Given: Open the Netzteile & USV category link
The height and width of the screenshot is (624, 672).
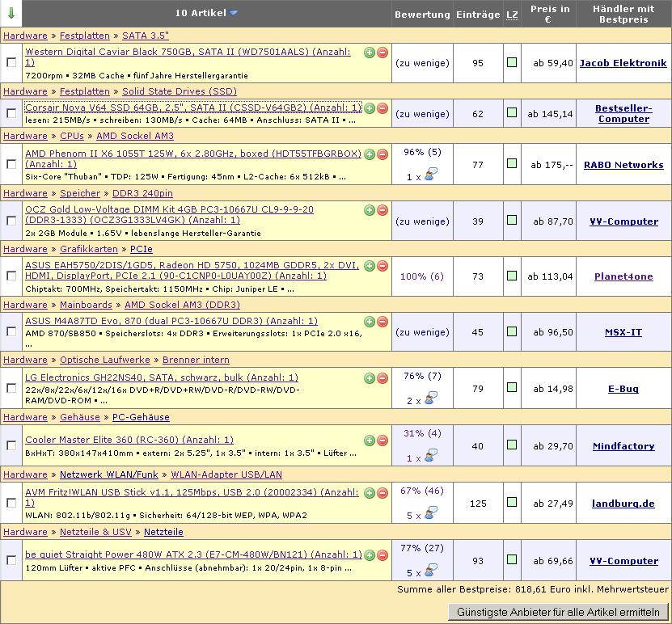Looking at the screenshot, I should [95, 532].
